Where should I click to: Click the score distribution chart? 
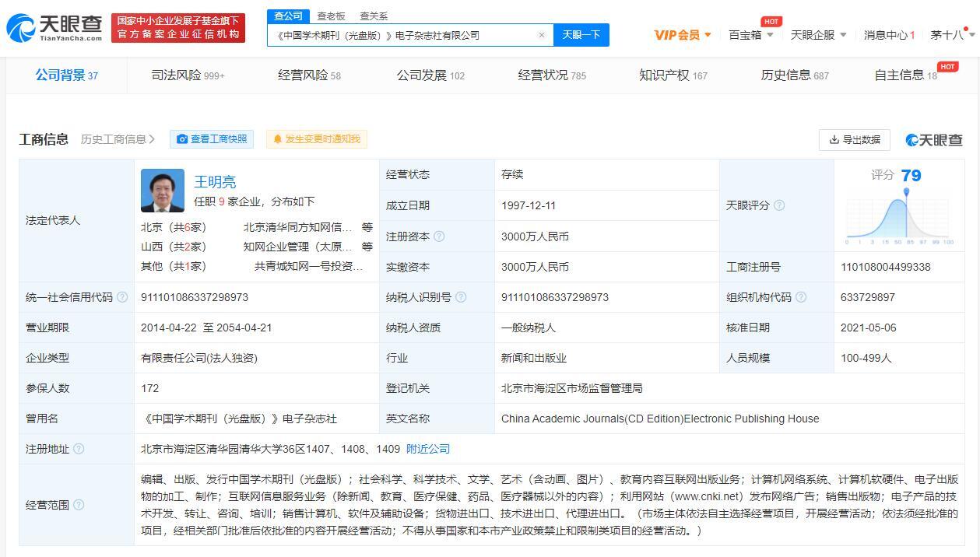coord(899,216)
